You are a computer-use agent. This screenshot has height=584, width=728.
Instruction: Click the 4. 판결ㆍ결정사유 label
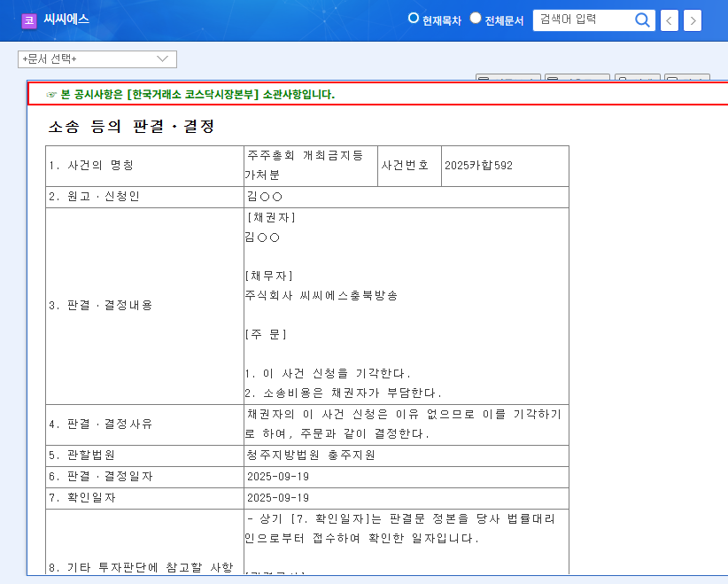(101, 424)
